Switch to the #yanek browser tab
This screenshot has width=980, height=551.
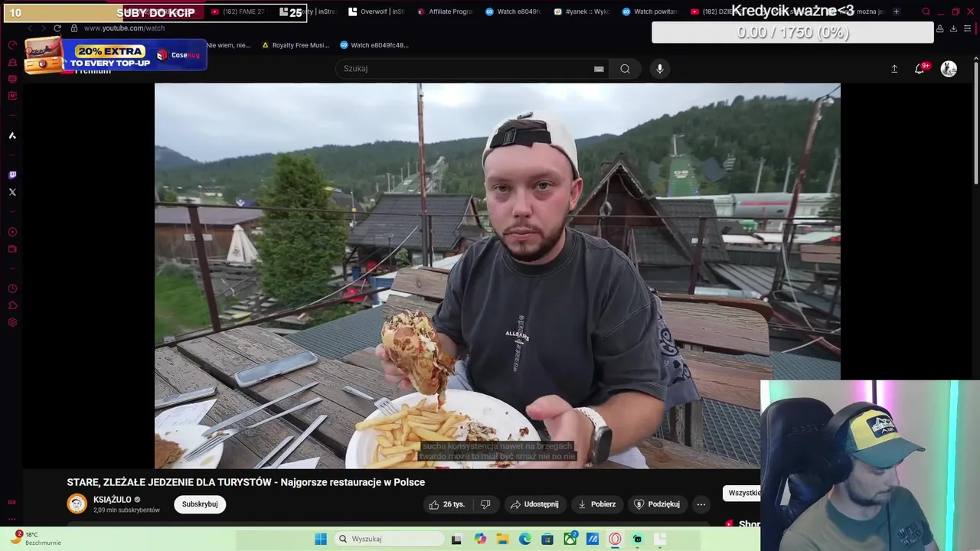[582, 11]
